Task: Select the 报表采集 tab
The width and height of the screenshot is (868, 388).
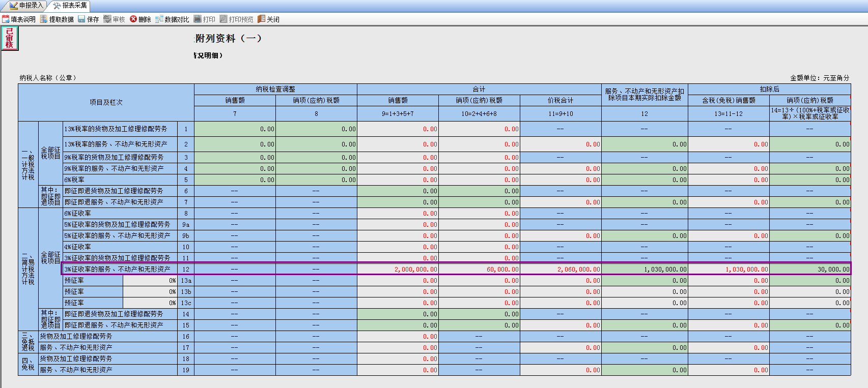Action: [70, 6]
